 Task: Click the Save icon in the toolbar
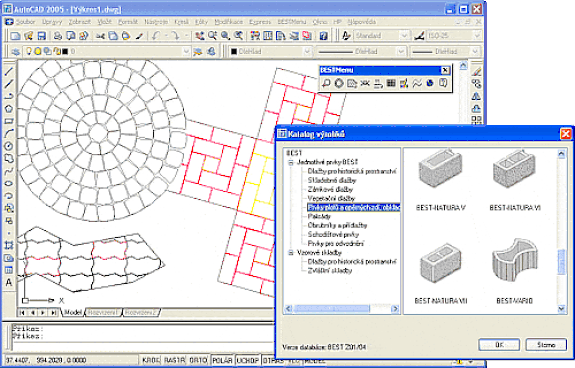pyautogui.click(x=41, y=36)
